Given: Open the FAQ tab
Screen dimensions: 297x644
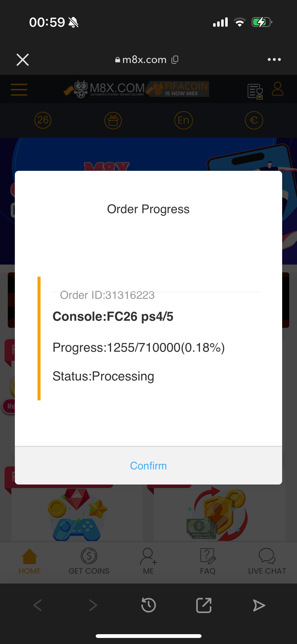Looking at the screenshot, I should click(x=208, y=561).
